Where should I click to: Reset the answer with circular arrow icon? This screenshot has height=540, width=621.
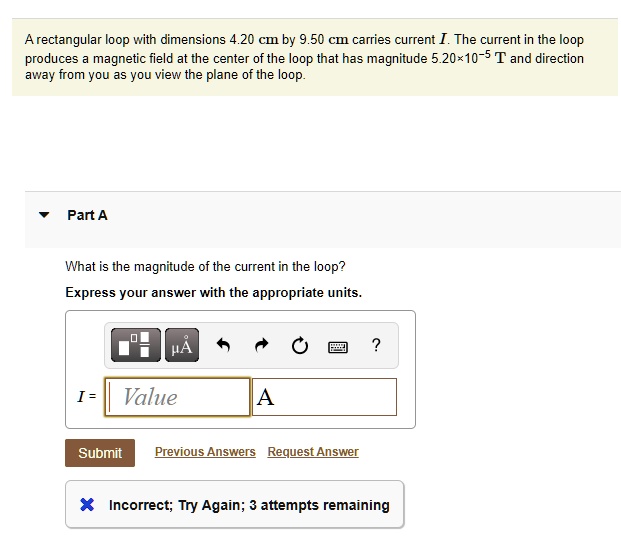tap(300, 346)
